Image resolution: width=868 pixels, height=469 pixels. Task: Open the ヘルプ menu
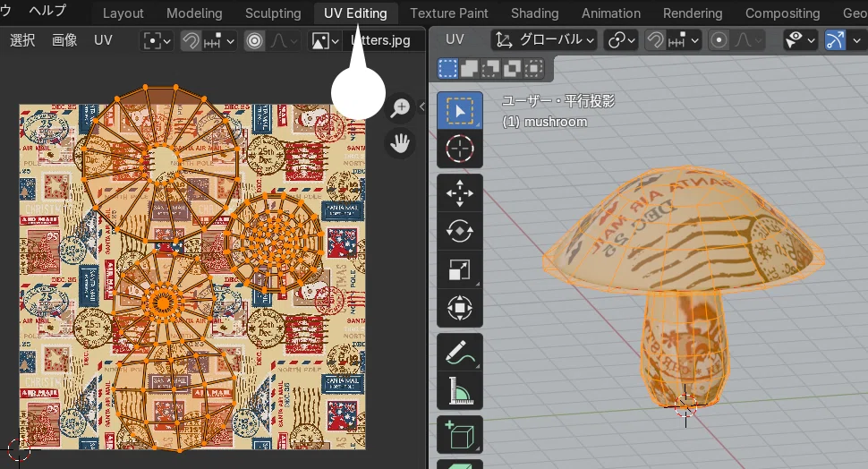(48, 10)
